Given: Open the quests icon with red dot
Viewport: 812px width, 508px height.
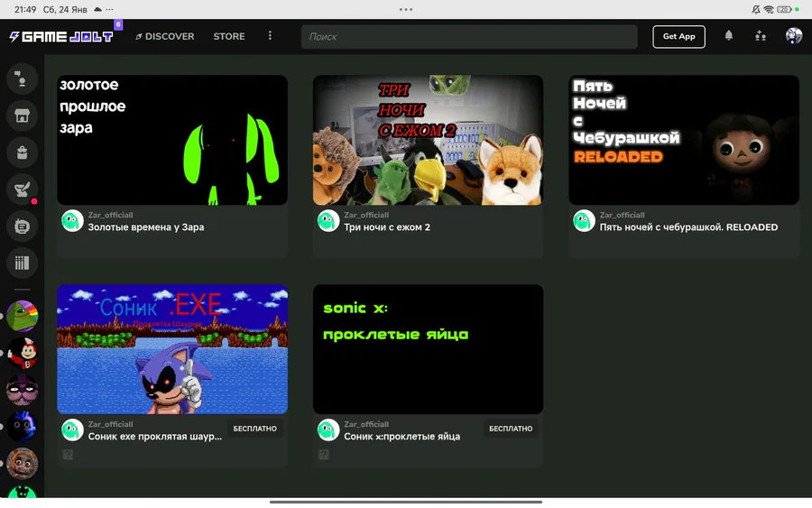Looking at the screenshot, I should pos(22,189).
